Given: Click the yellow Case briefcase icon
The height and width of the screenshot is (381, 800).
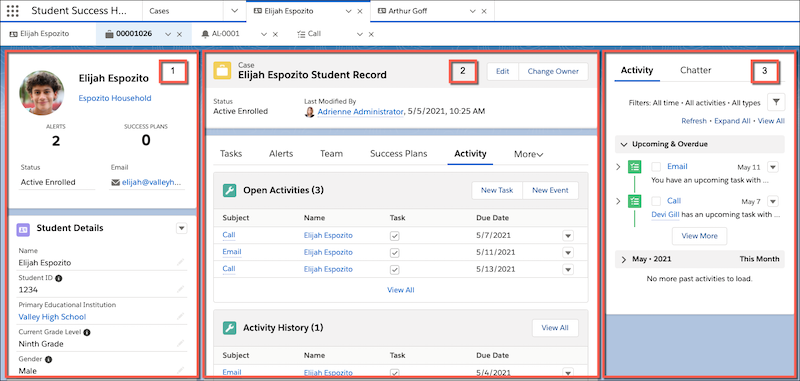Looking at the screenshot, I should (x=222, y=71).
